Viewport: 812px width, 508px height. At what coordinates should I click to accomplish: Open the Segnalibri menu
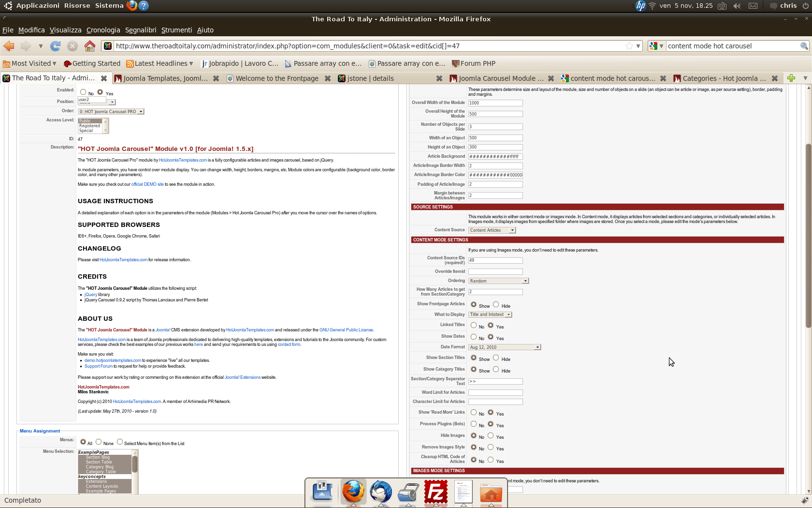(141, 30)
